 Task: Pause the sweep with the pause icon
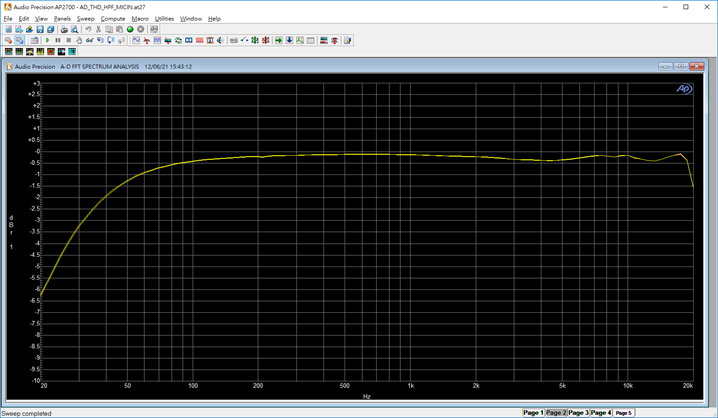point(58,40)
